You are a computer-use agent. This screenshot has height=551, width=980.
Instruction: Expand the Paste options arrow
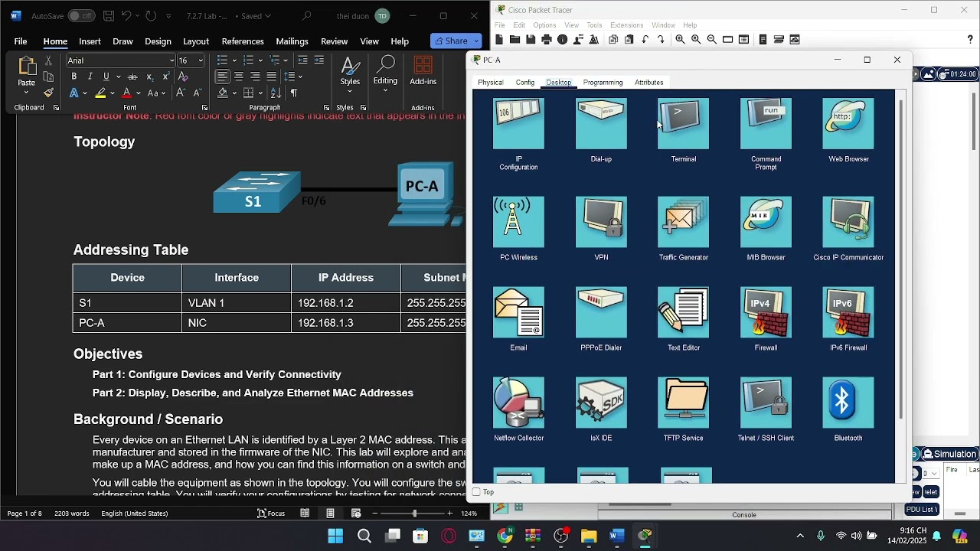tap(26, 93)
